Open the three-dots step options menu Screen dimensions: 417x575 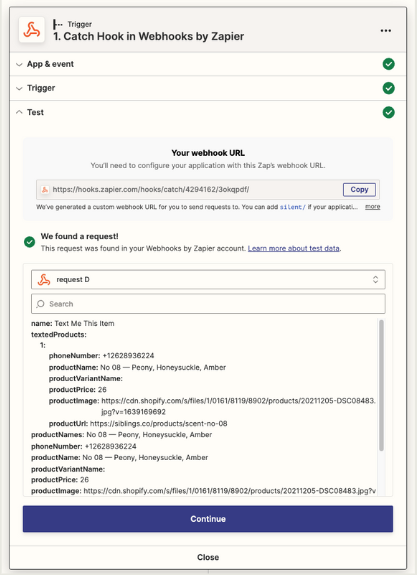[385, 30]
